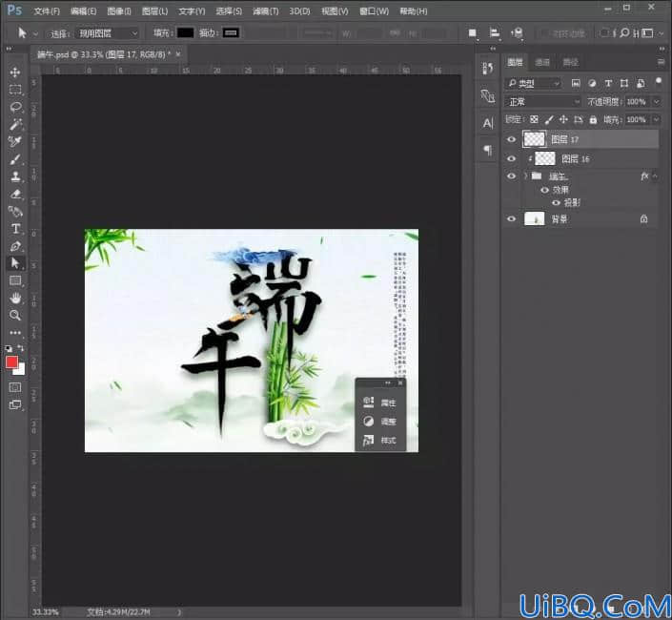
Task: Hide the 背景 layer eye icon
Action: 511,219
